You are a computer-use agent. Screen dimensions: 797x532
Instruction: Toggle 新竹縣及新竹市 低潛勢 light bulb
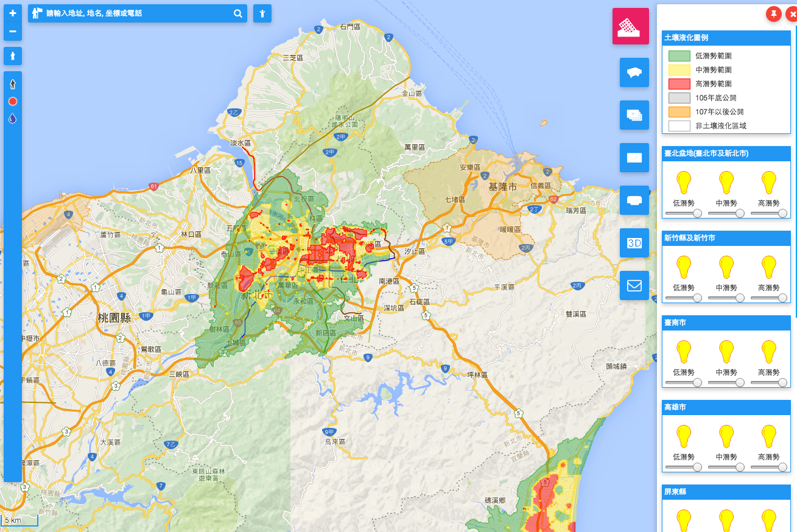click(x=684, y=267)
